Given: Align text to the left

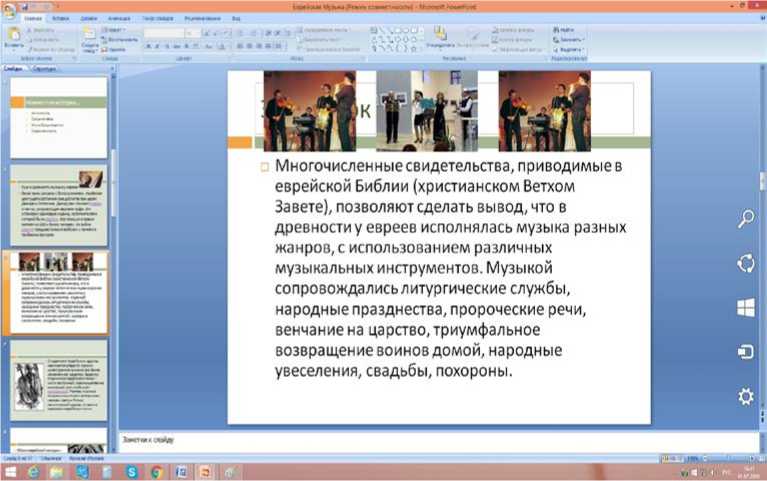Looking at the screenshot, I should tap(240, 46).
